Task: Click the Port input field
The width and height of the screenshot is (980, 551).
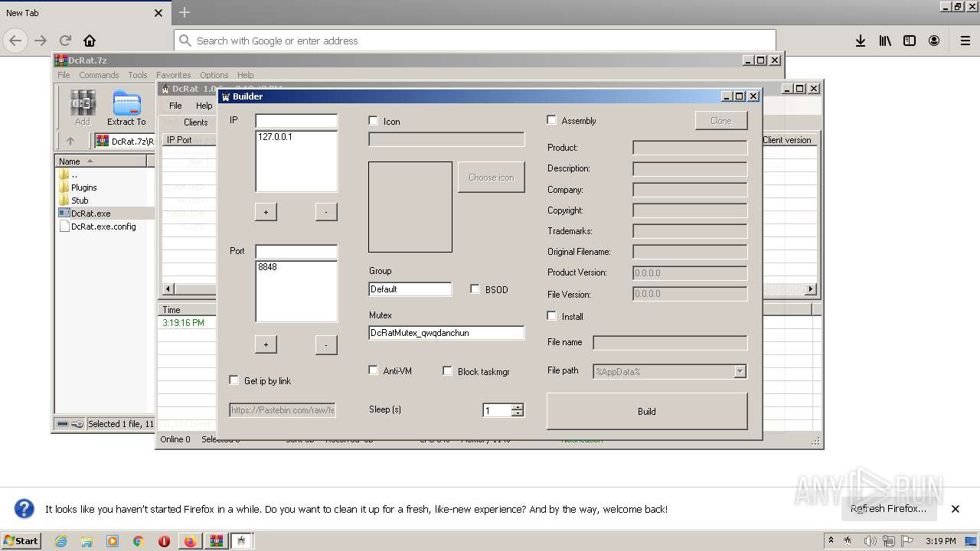Action: click(296, 252)
